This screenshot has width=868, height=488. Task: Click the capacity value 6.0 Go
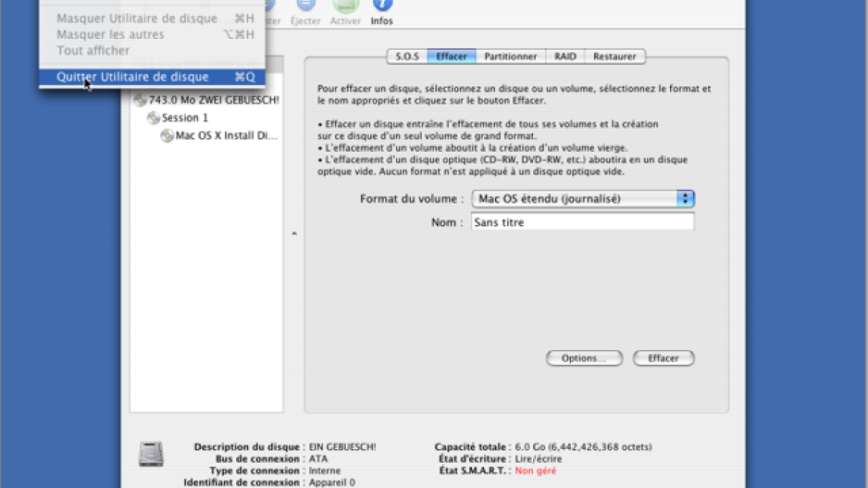(584, 447)
